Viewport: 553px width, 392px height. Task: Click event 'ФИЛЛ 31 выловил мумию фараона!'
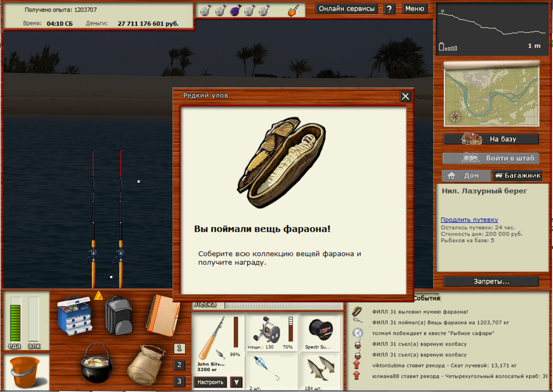[x=420, y=312]
